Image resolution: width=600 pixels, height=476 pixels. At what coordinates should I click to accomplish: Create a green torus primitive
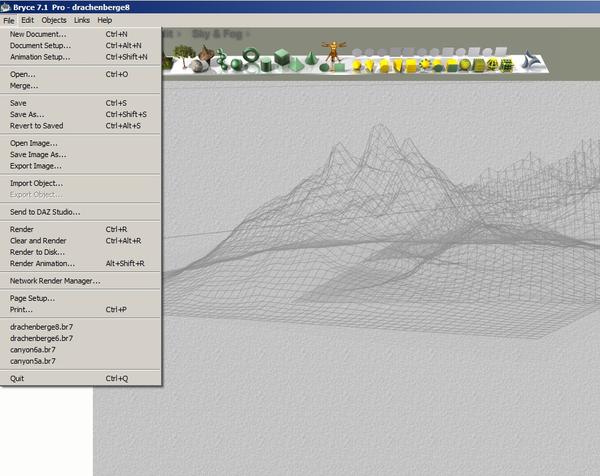(251, 55)
